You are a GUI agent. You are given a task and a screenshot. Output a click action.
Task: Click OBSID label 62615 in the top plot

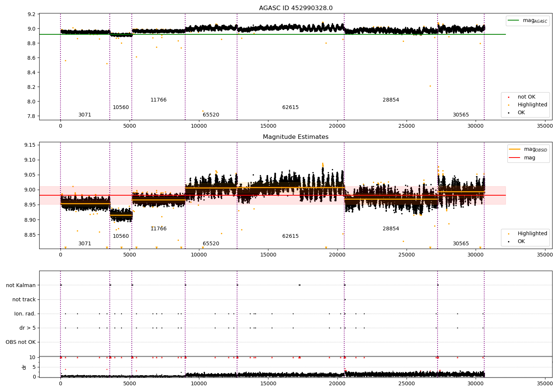coord(290,108)
